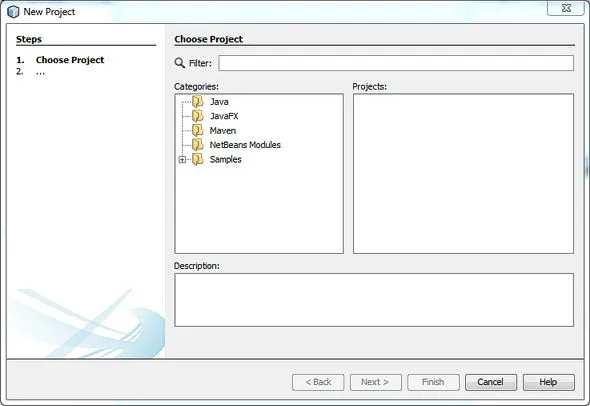Select the JavaFX category label
The height and width of the screenshot is (406, 590).
(224, 116)
